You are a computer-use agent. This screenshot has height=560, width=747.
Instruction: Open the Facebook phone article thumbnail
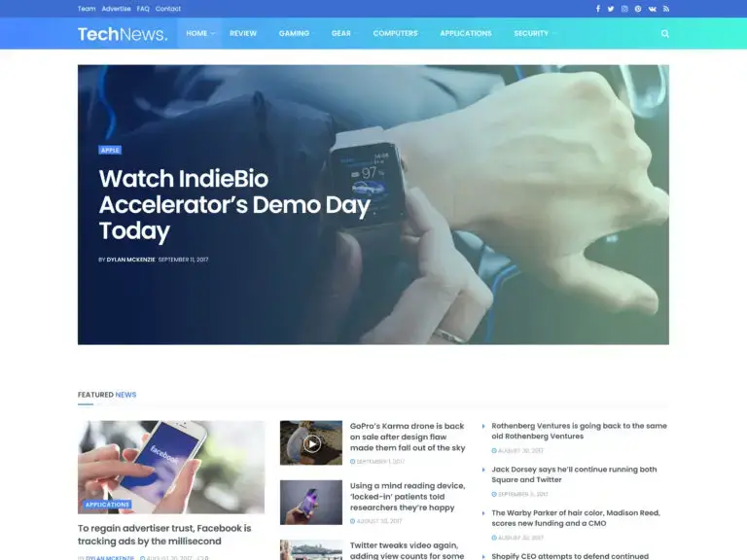[x=171, y=467]
